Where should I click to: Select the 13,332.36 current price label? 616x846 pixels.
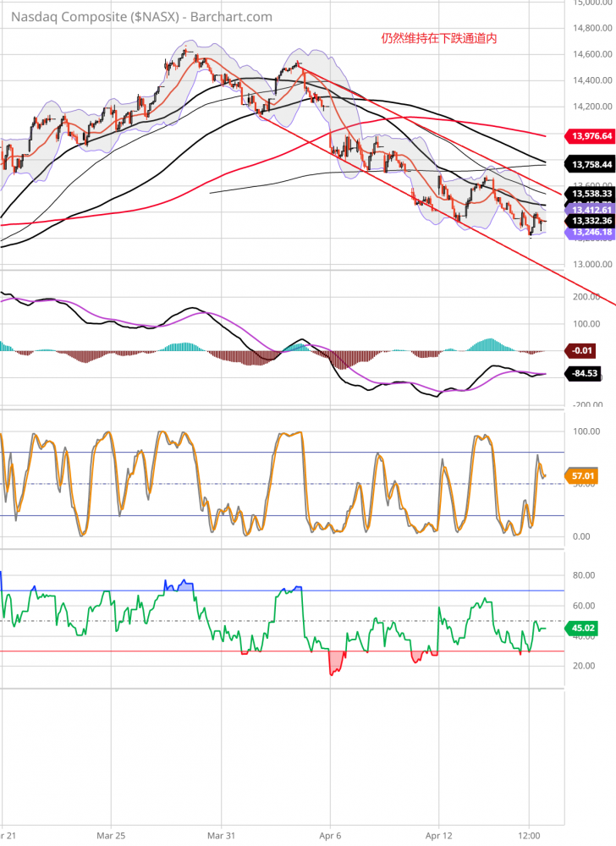pos(591,220)
